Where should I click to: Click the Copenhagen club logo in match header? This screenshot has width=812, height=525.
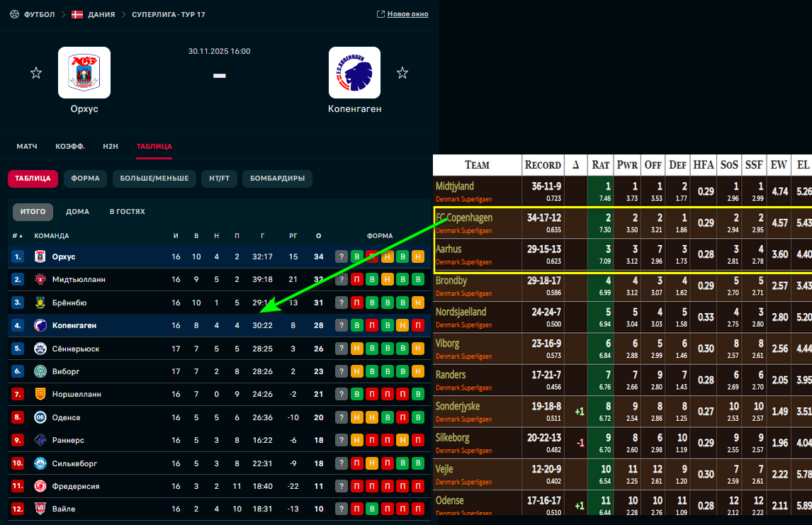tap(354, 72)
